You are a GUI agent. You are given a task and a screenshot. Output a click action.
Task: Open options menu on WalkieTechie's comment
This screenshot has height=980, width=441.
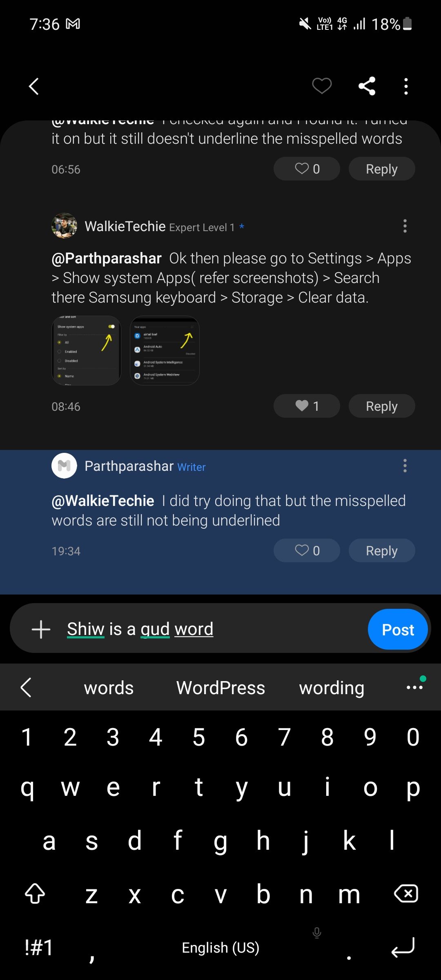pyautogui.click(x=405, y=226)
